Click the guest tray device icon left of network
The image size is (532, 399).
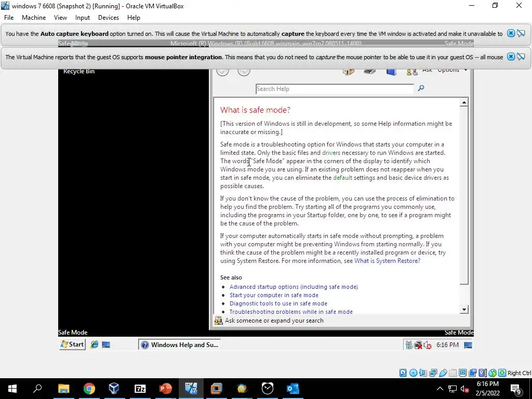pos(409,345)
